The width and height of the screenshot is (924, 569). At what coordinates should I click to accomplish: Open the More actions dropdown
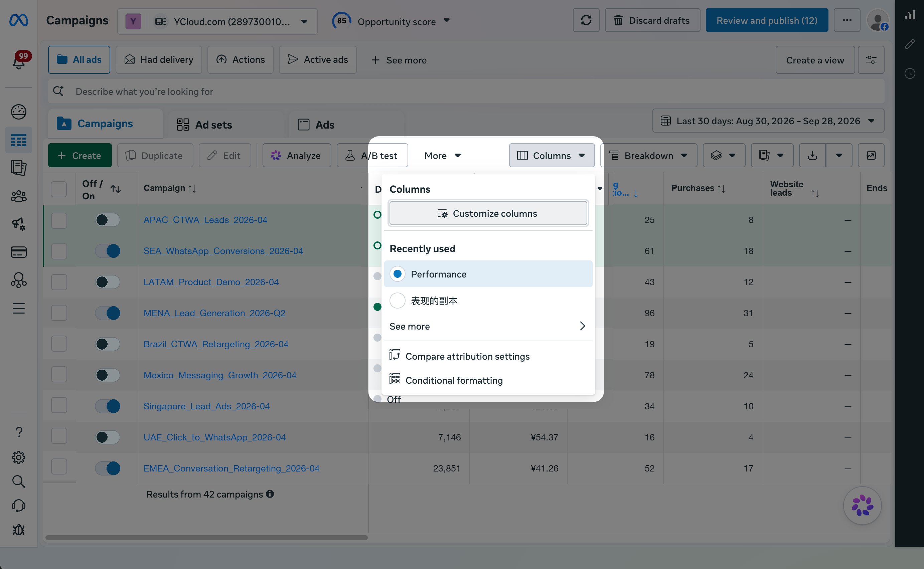pyautogui.click(x=442, y=156)
